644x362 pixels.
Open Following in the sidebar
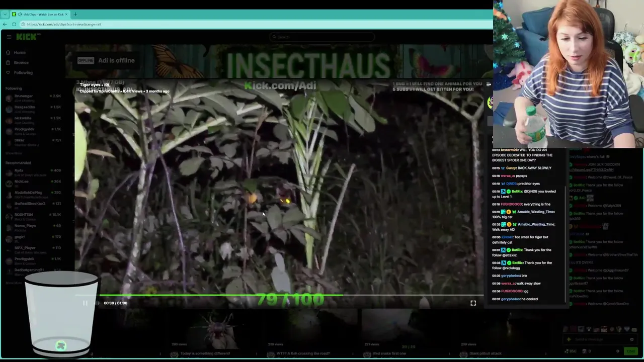click(x=23, y=72)
